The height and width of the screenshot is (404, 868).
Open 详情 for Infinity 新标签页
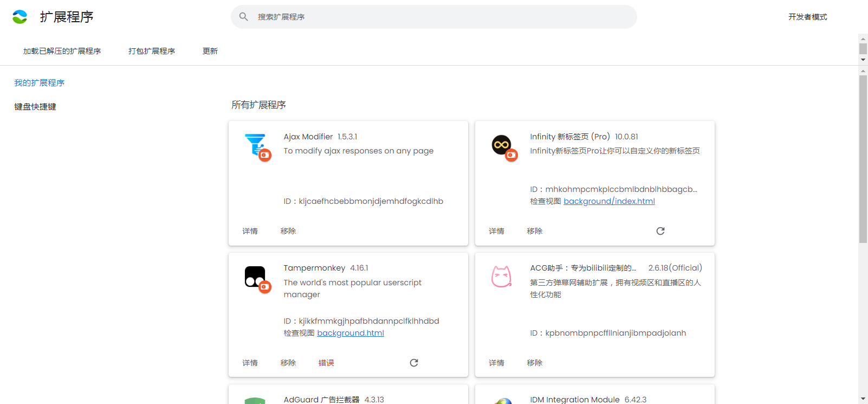tap(496, 231)
